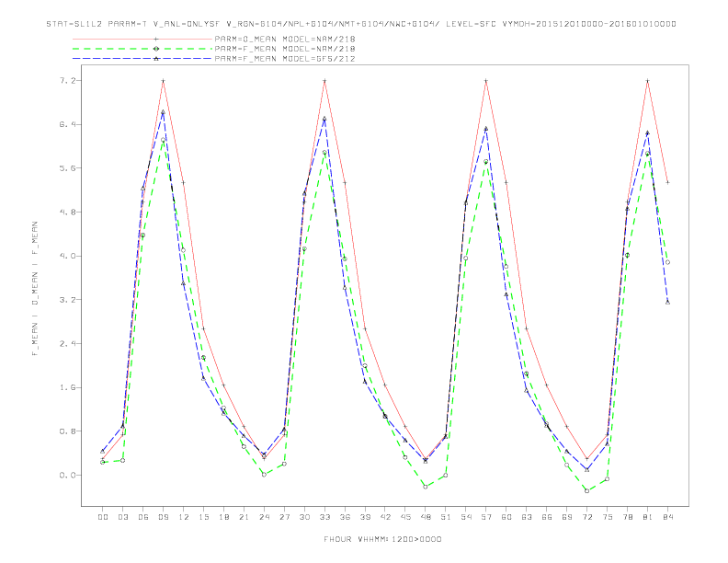
Task: Click the x-axis tick label 18
Action: tap(223, 517)
